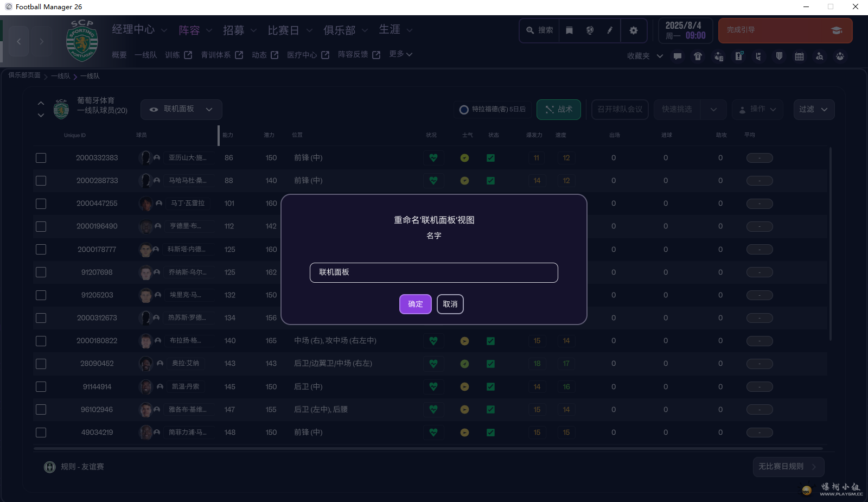The height and width of the screenshot is (502, 868).
Task: Open the speech bubble messages icon
Action: (678, 56)
